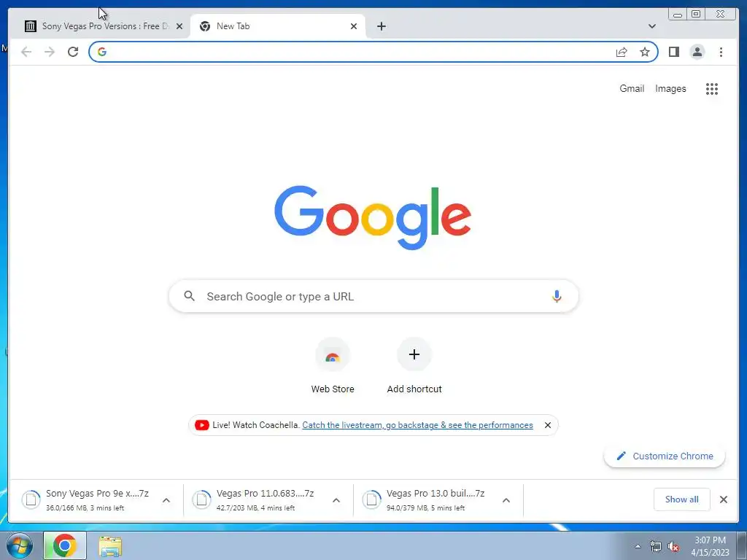Screen dimensions: 747x560
Task: Expand options for Vegas Pro 11.0.683 download
Action: point(336,500)
